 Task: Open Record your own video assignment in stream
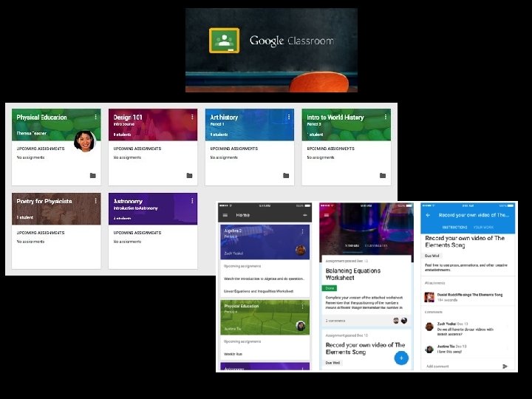(x=365, y=349)
